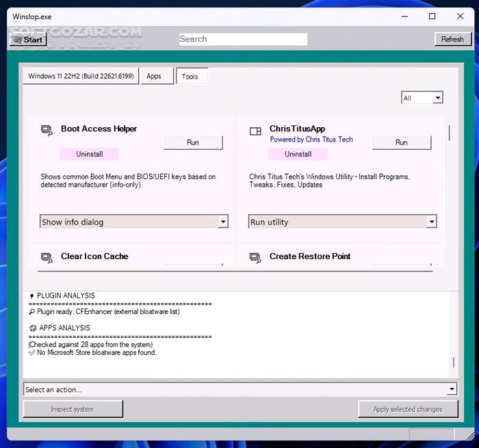Click Uninstall under Boot Access Helper

click(x=89, y=154)
